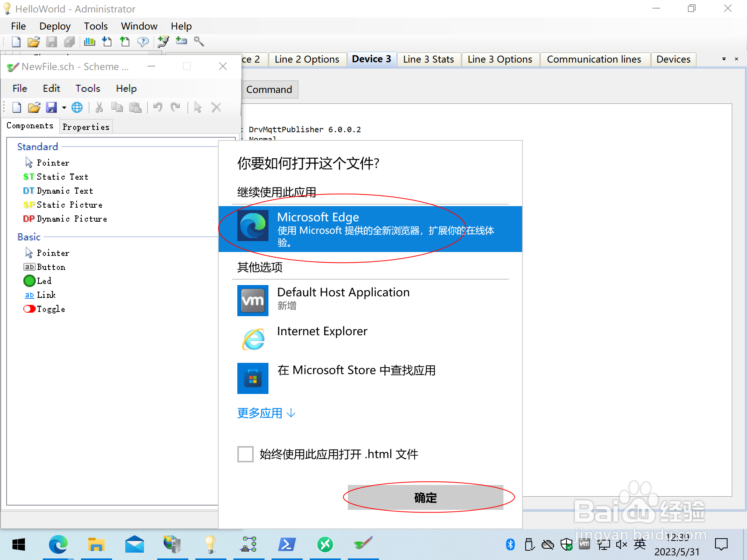Click Open icon in Scheme Editor toolbar

pyautogui.click(x=34, y=107)
